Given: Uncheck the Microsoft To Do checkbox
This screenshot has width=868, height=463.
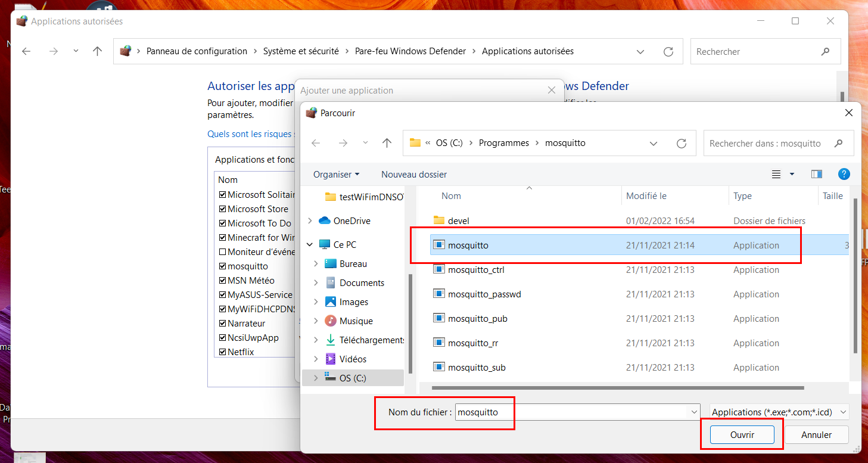Looking at the screenshot, I should pyautogui.click(x=222, y=223).
